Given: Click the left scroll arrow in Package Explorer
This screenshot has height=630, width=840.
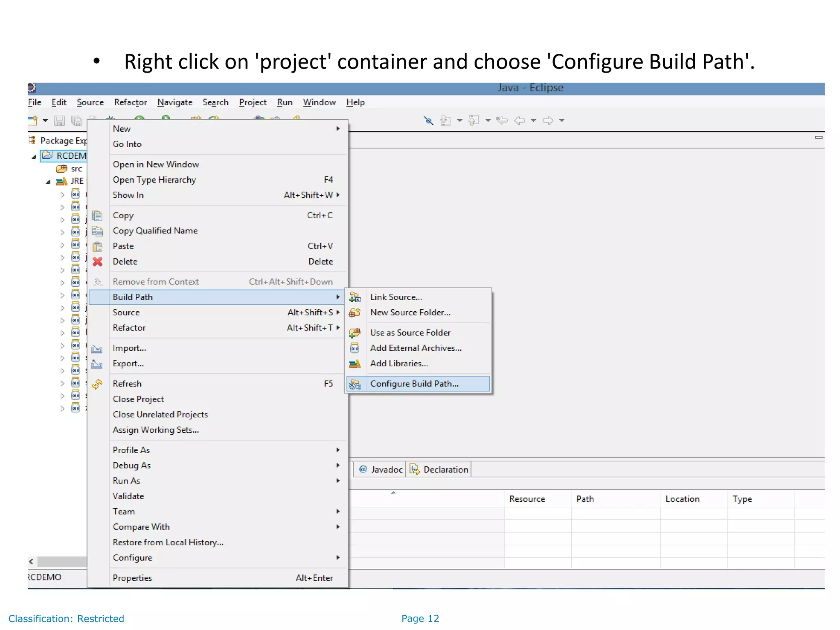Looking at the screenshot, I should click(31, 562).
